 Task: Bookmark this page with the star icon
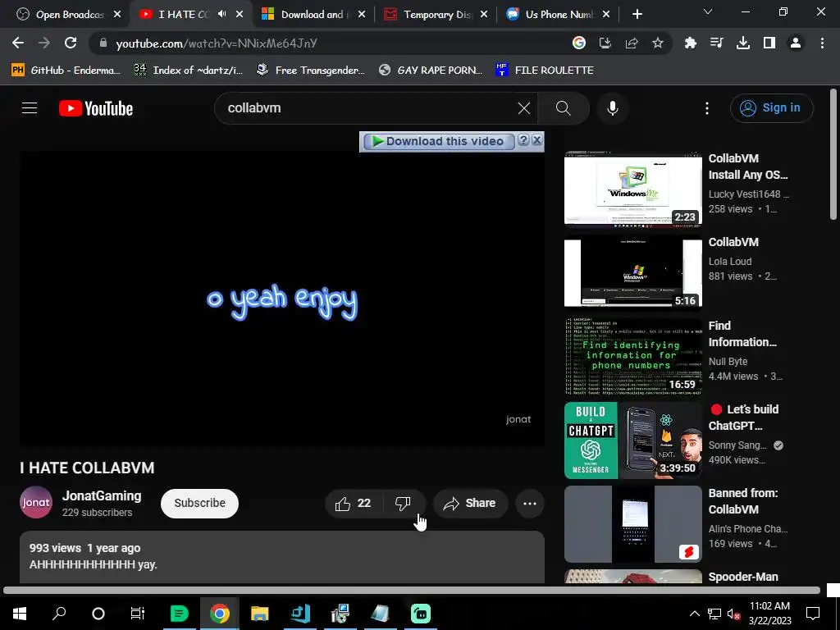pos(658,43)
